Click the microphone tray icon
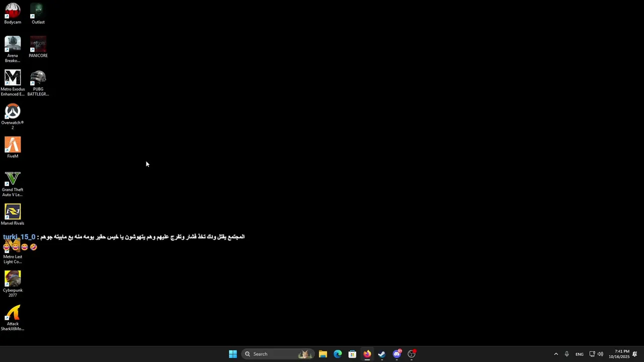Image resolution: width=644 pixels, height=362 pixels. pyautogui.click(x=567, y=354)
